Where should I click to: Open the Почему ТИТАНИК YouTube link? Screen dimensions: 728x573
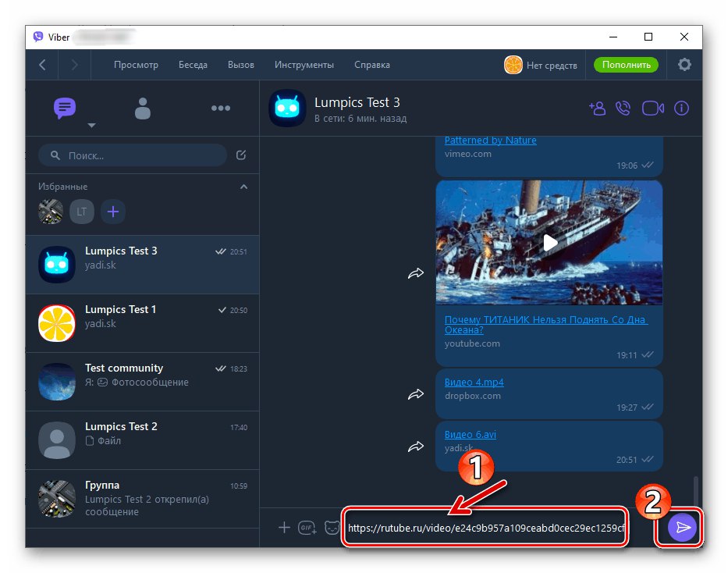click(x=546, y=325)
